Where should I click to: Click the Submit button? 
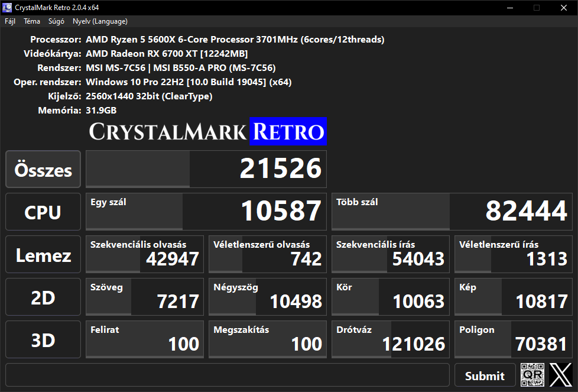485,375
